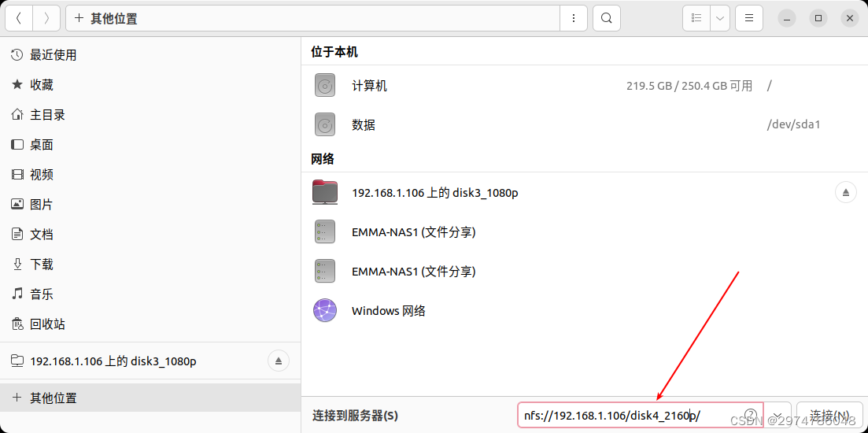
Task: Open 回收站 trash in sidebar
Action: (x=150, y=324)
